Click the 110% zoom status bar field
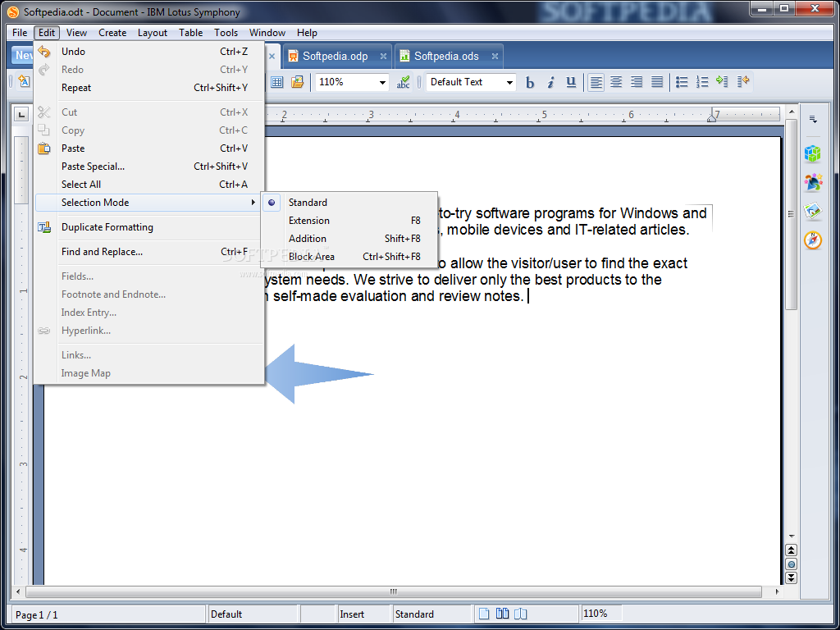Screen dimensions: 840x630 601,614
